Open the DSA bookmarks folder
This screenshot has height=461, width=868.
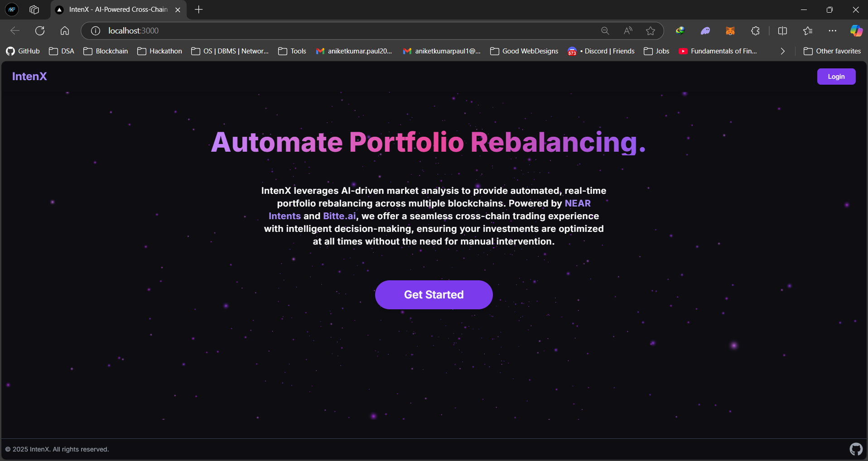[62, 51]
